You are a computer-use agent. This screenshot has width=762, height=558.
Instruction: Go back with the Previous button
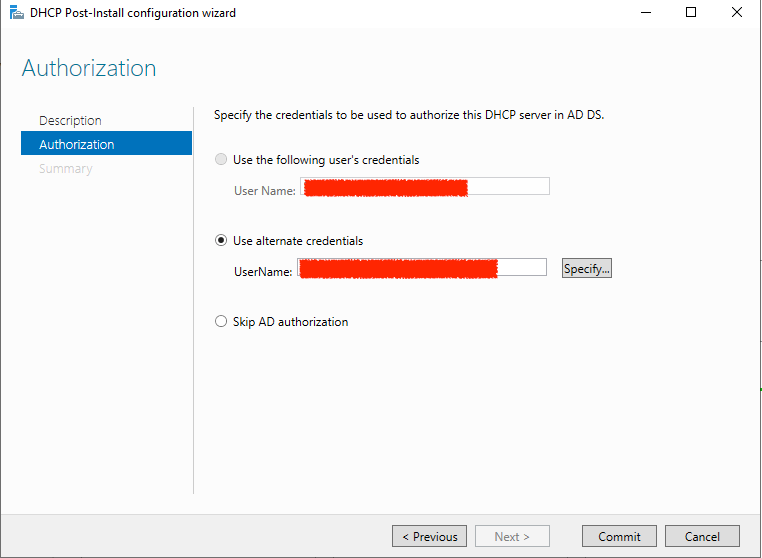coord(429,537)
